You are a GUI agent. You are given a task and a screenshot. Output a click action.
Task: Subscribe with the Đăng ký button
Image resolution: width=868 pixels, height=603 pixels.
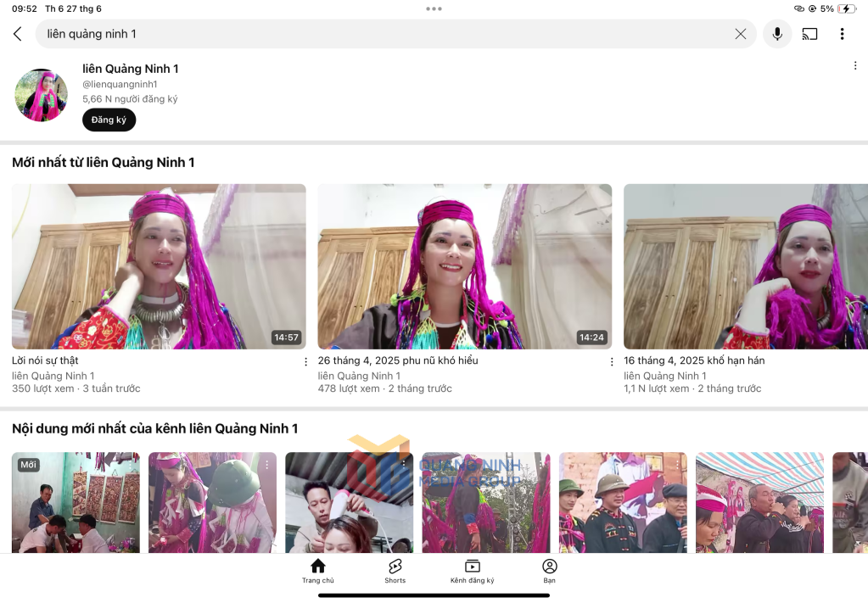pyautogui.click(x=109, y=120)
